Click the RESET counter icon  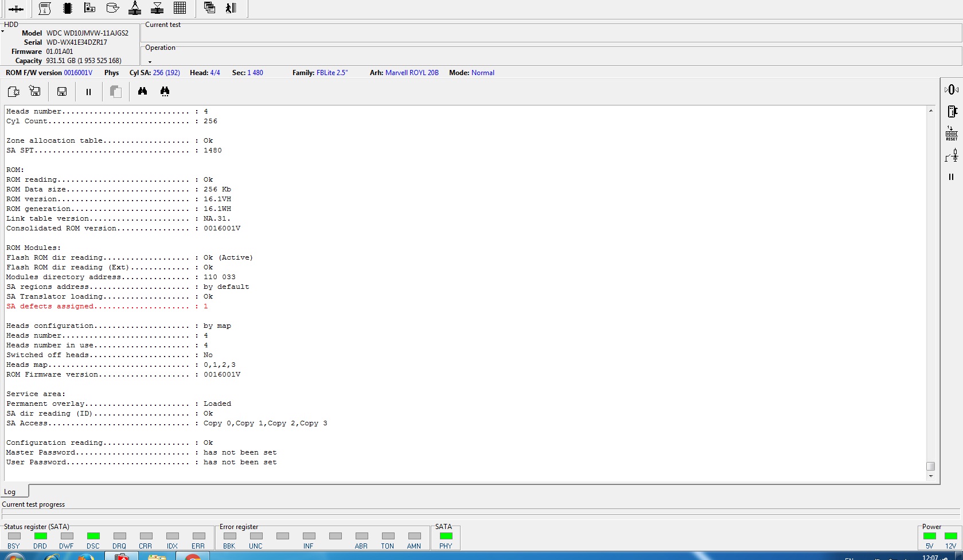pos(952,134)
